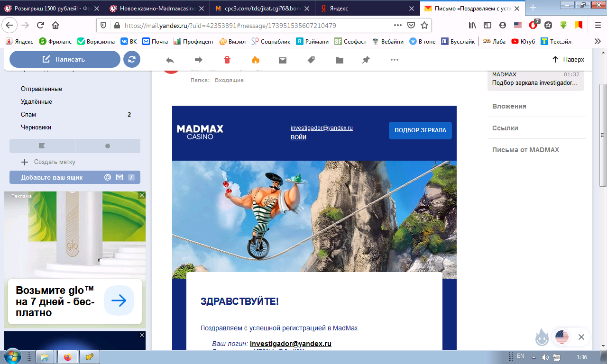Open the Черновики folder

point(36,127)
